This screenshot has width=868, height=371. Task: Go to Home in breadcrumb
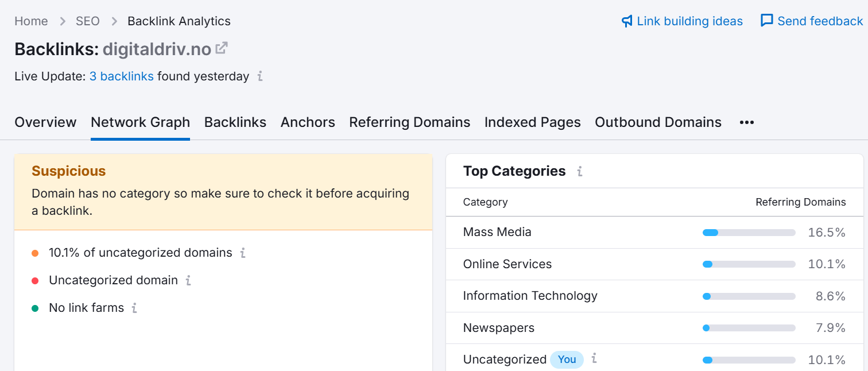click(x=31, y=21)
